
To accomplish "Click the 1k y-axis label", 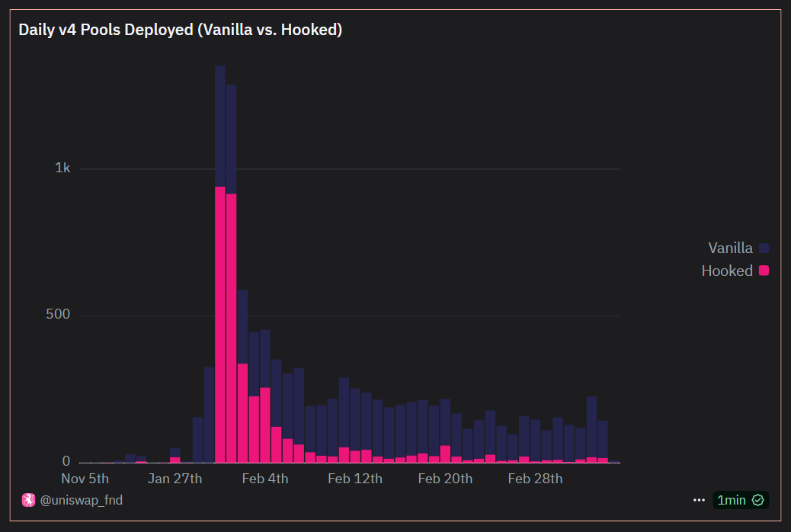I will click(62, 168).
